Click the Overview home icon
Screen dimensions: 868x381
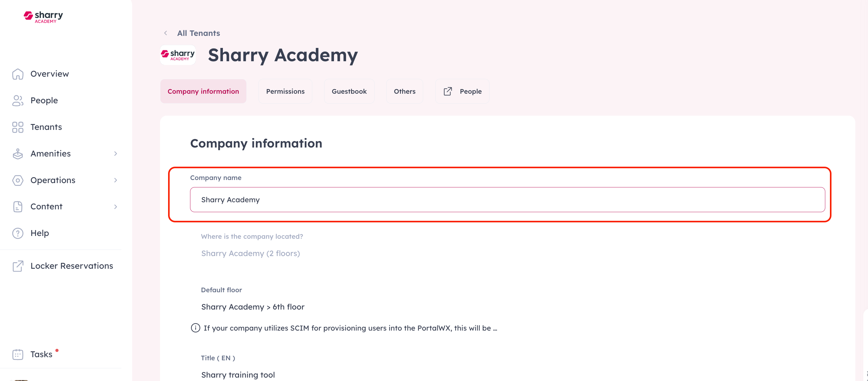point(18,74)
